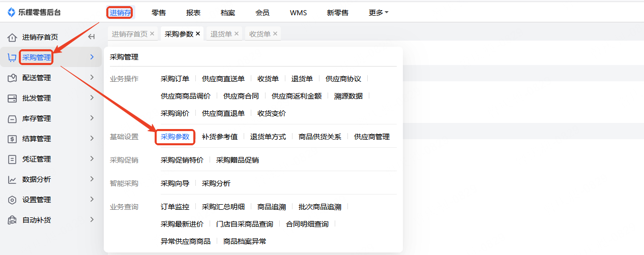644x255 pixels.
Task: Open the 零售 top menu
Action: coord(159,13)
